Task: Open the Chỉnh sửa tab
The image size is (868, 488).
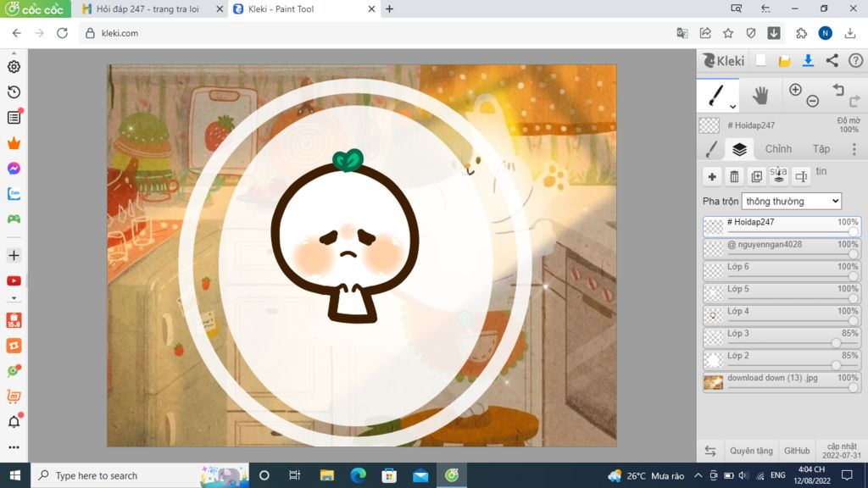Action: pyautogui.click(x=778, y=149)
